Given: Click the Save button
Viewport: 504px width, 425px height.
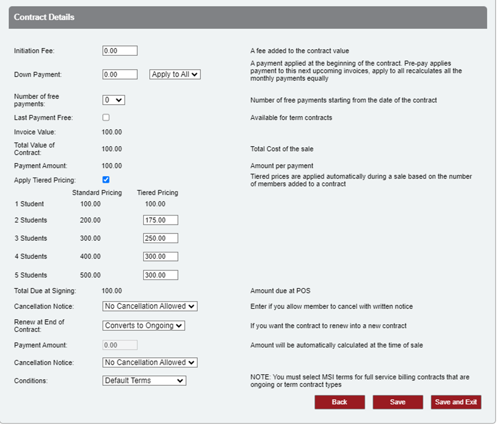Looking at the screenshot, I should (398, 402).
